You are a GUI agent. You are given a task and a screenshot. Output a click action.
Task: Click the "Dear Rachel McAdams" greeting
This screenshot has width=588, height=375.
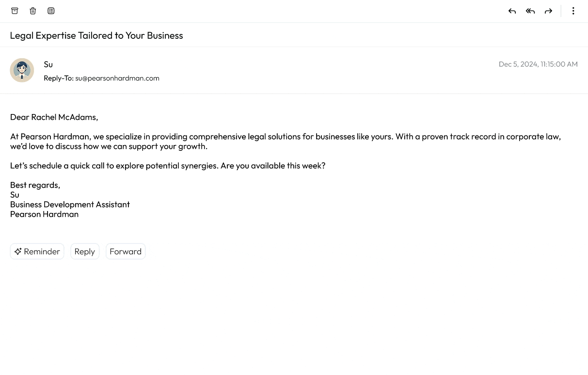(54, 117)
